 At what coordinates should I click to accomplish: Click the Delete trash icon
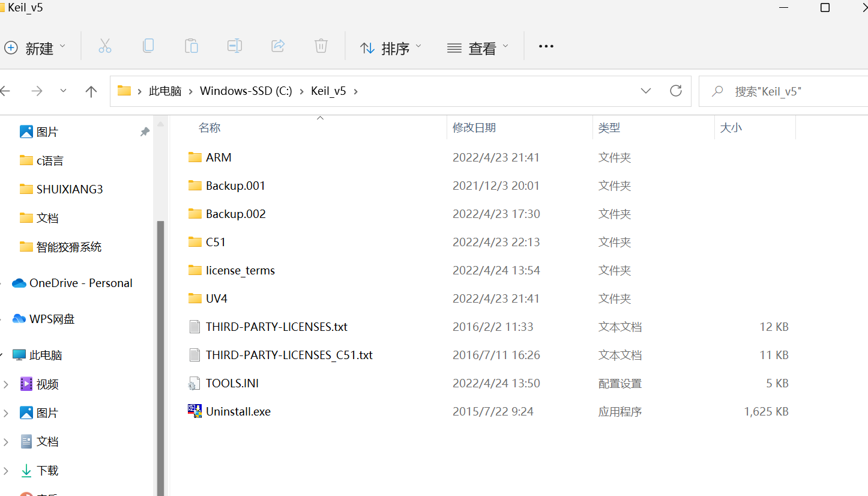coord(321,46)
